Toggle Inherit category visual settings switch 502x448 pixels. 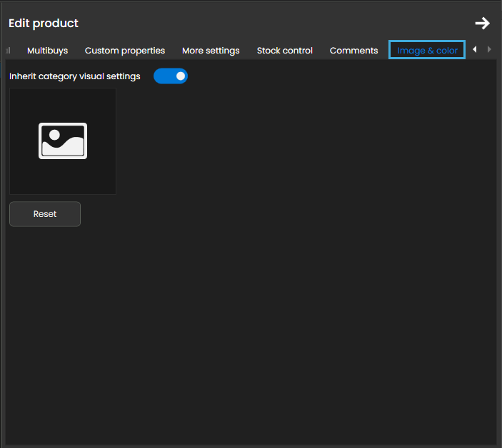[x=171, y=76]
